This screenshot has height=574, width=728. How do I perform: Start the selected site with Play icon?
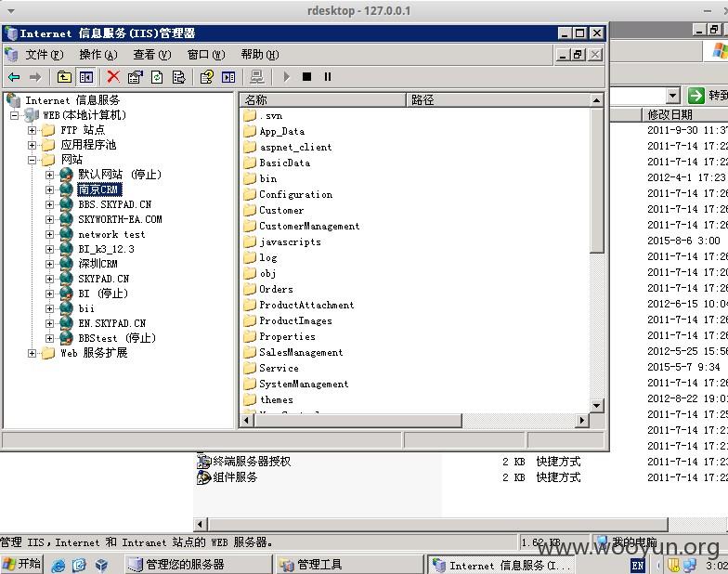286,77
